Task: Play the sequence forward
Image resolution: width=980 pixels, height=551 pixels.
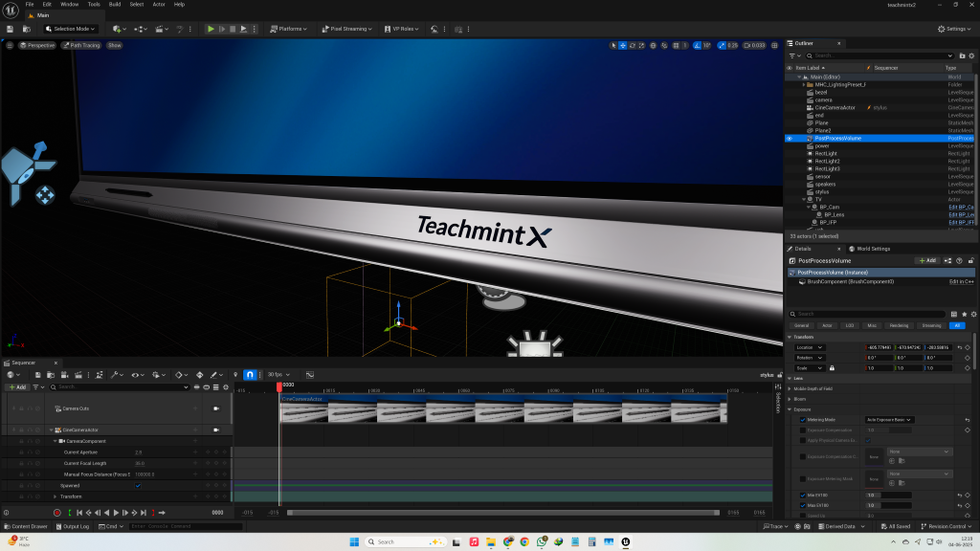Action: coord(116,513)
